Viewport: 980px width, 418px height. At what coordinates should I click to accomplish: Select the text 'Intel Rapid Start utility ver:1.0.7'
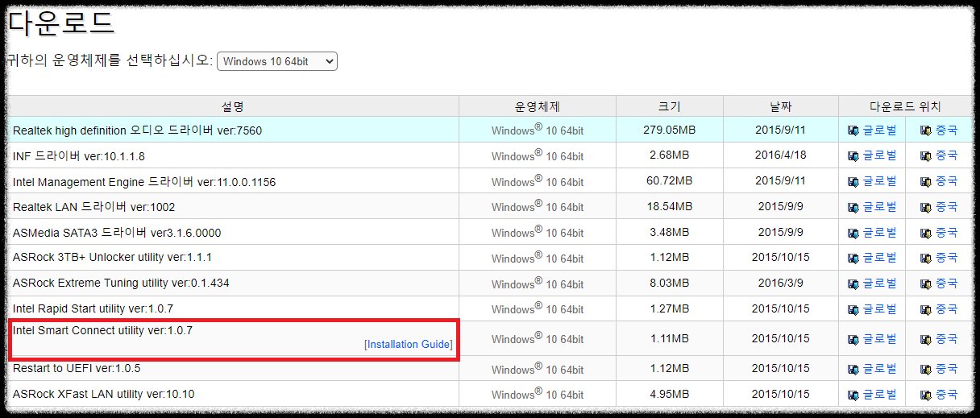[x=93, y=308]
